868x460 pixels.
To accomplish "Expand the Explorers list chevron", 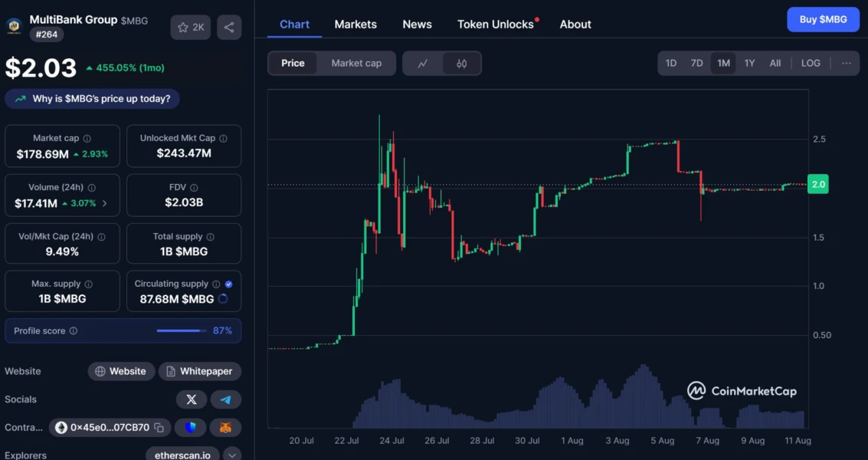I will [231, 454].
